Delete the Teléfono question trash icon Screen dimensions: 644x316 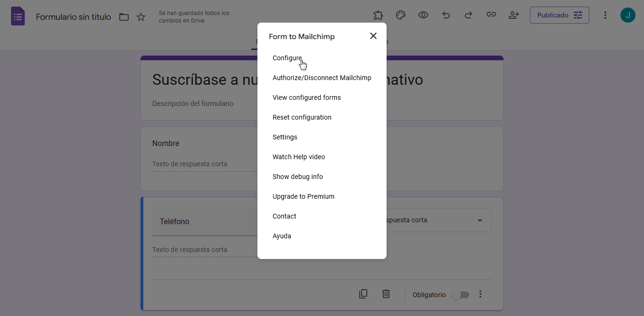coord(386,294)
